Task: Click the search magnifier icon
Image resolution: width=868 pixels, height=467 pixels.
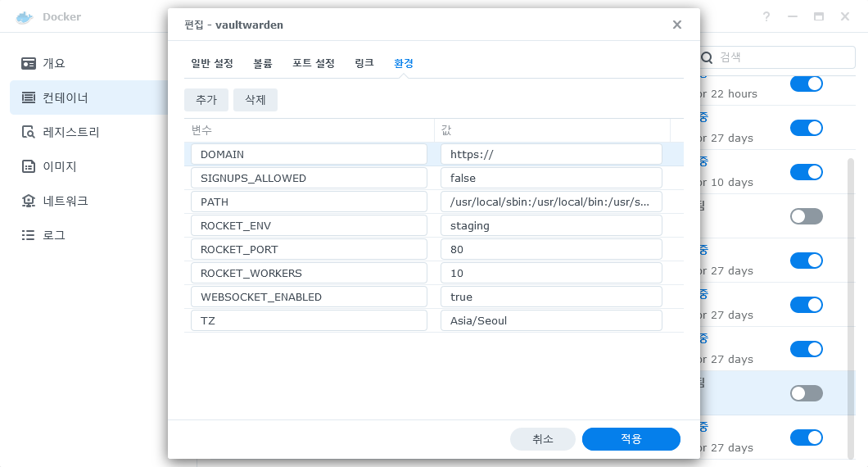Action: point(707,57)
